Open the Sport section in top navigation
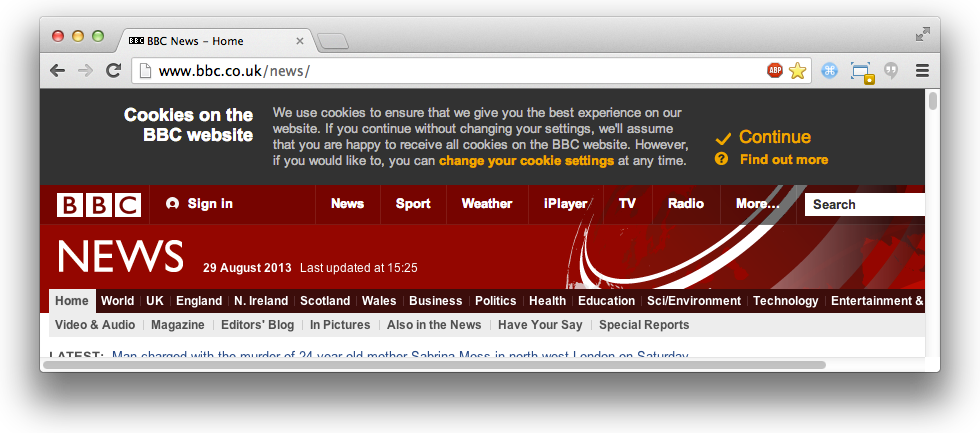The image size is (980, 433). tap(413, 204)
